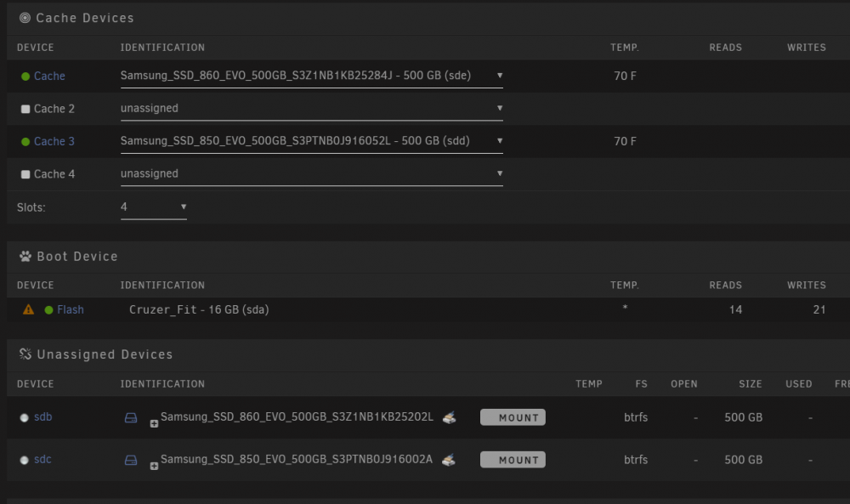Open the Cache 3 device selection dropdown
This screenshot has width=850, height=504.
coord(312,141)
